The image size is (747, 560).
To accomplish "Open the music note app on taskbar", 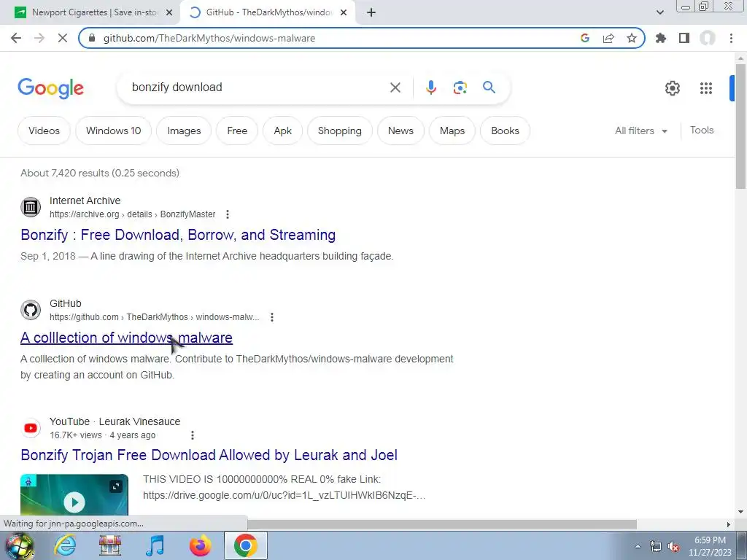I will (155, 546).
